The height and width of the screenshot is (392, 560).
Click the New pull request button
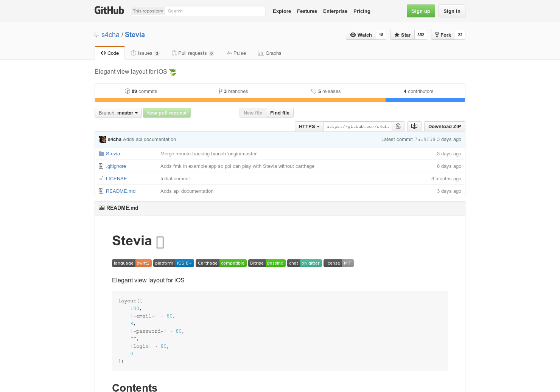tap(167, 113)
